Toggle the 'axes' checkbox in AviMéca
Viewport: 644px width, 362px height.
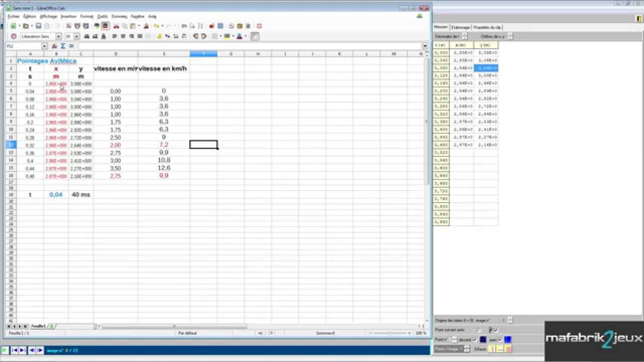[x=500, y=339]
